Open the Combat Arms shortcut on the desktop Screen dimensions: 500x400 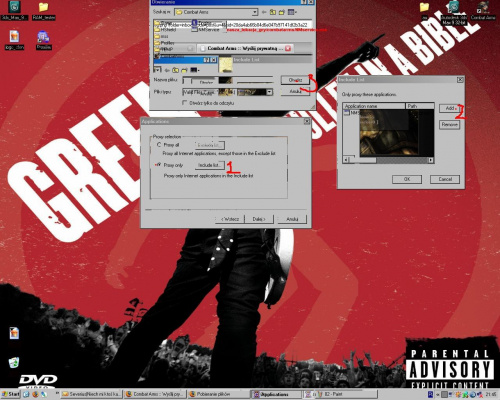point(483,10)
